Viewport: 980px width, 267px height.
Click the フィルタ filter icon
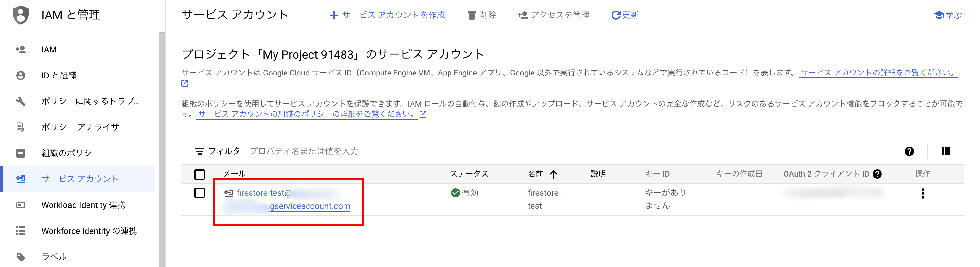[199, 151]
